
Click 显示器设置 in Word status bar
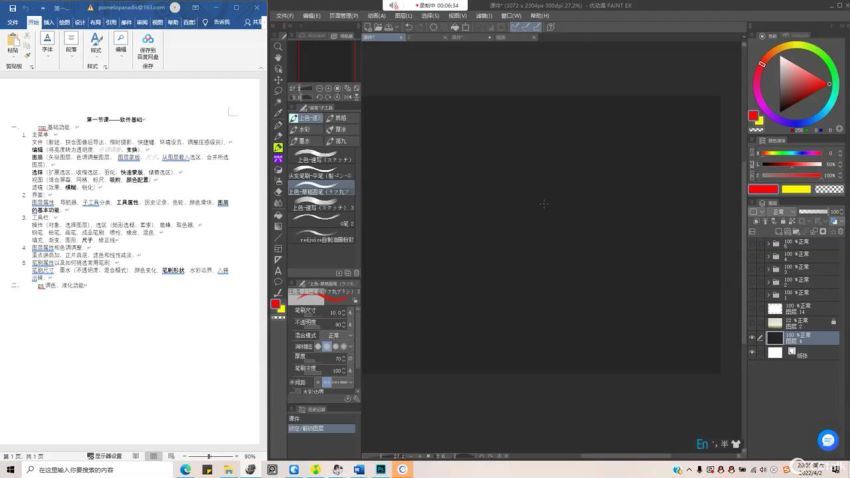(x=105, y=456)
